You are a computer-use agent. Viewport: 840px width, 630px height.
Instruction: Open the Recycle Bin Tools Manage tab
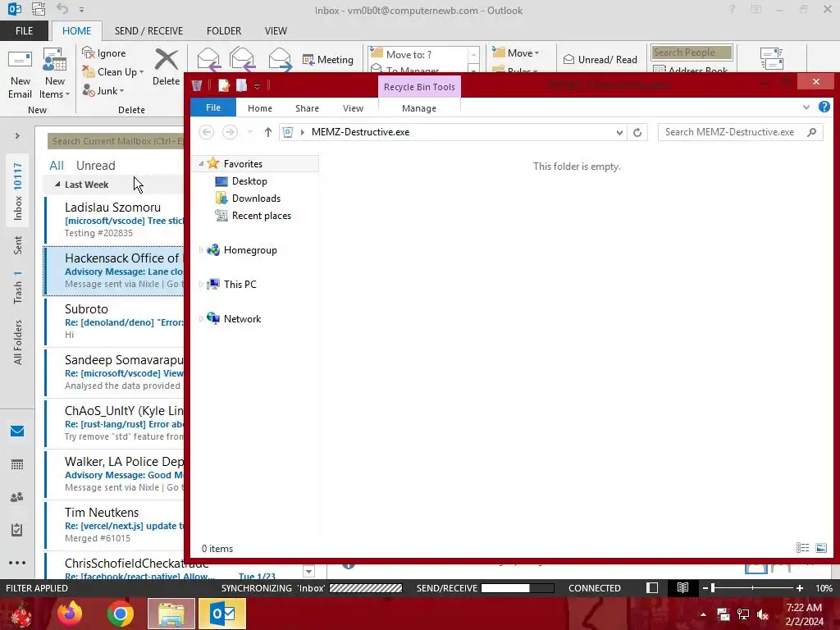[419, 108]
